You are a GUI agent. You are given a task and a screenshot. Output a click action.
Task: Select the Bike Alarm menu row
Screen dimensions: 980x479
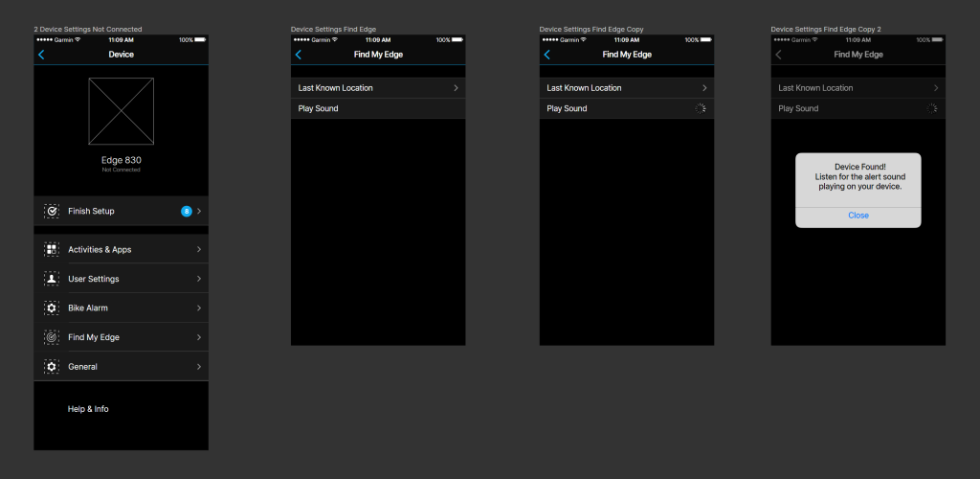122,308
